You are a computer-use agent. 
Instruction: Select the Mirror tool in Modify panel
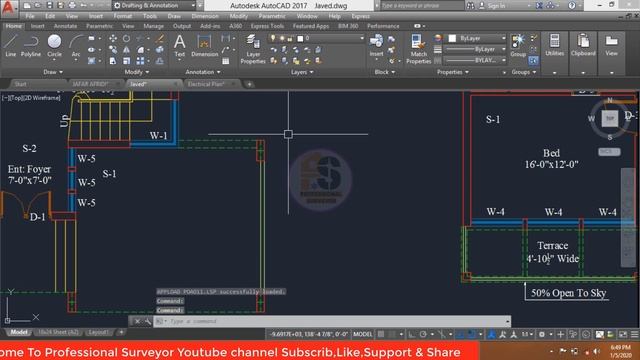pyautogui.click(x=127, y=50)
